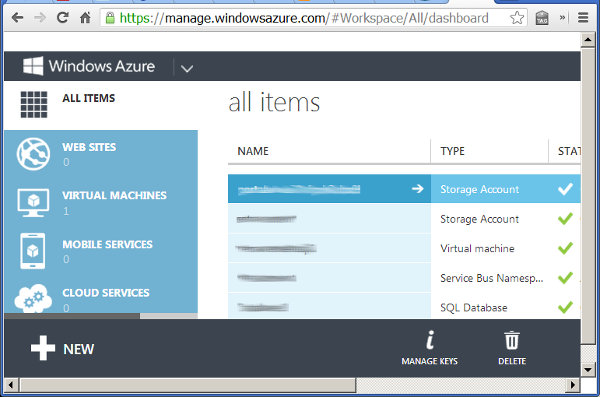Open the Chrome menu hamburger icon
Image resolution: width=600 pixels, height=397 pixels.
click(583, 18)
